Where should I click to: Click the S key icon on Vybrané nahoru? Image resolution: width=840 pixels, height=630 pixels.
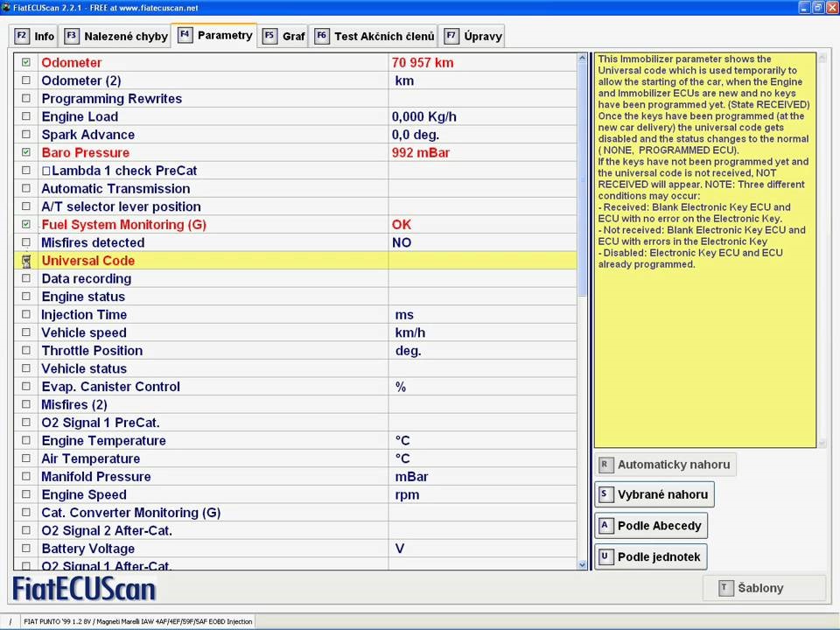point(605,494)
